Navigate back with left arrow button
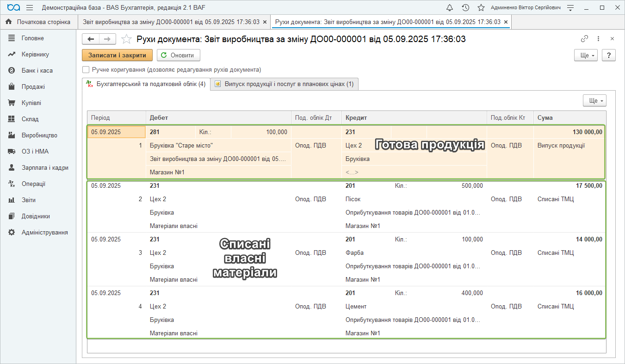Screen dimensions: 625x364 pos(91,39)
